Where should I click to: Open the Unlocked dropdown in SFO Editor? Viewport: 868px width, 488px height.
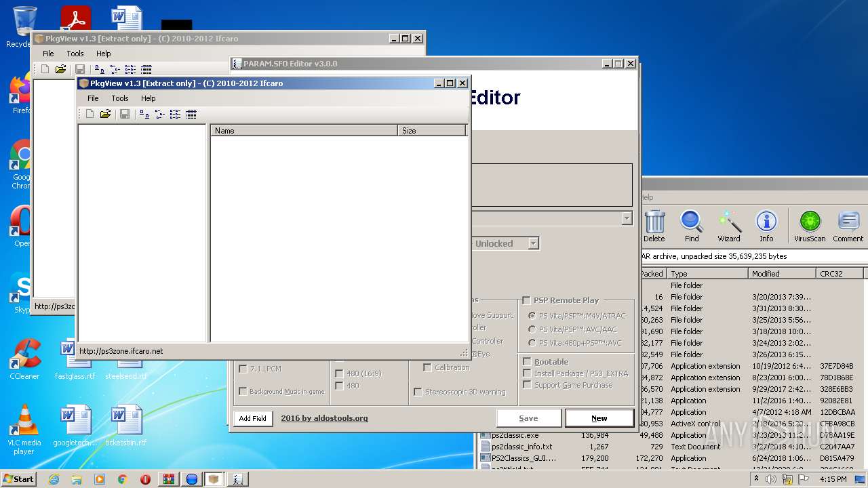(533, 243)
